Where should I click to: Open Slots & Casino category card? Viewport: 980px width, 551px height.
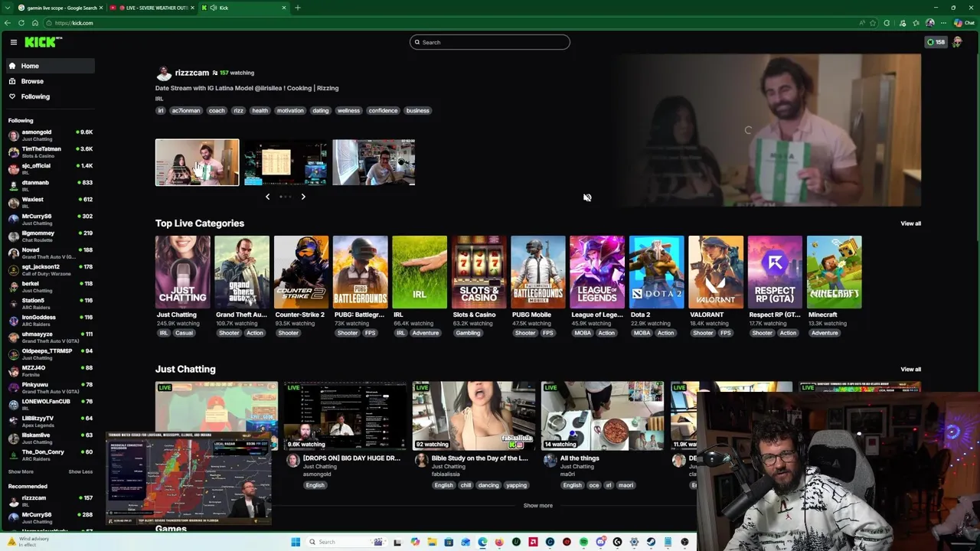[479, 272]
